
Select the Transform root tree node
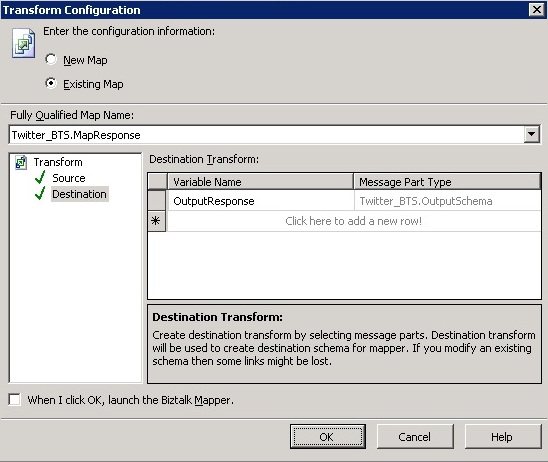coord(58,162)
